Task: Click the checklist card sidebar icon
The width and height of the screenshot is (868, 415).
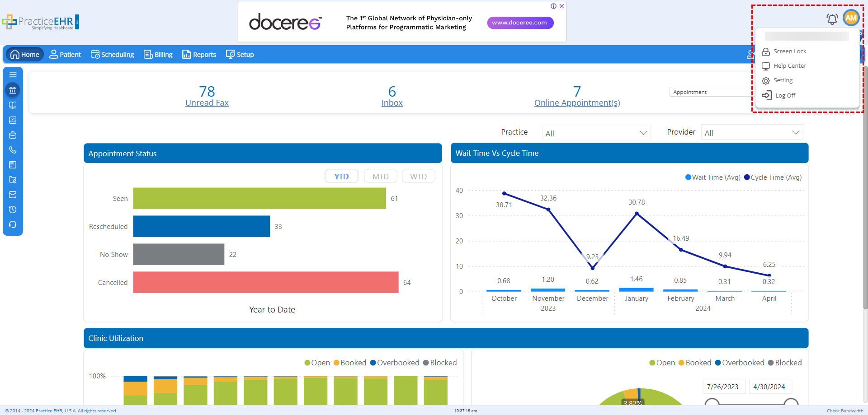Action: click(13, 120)
